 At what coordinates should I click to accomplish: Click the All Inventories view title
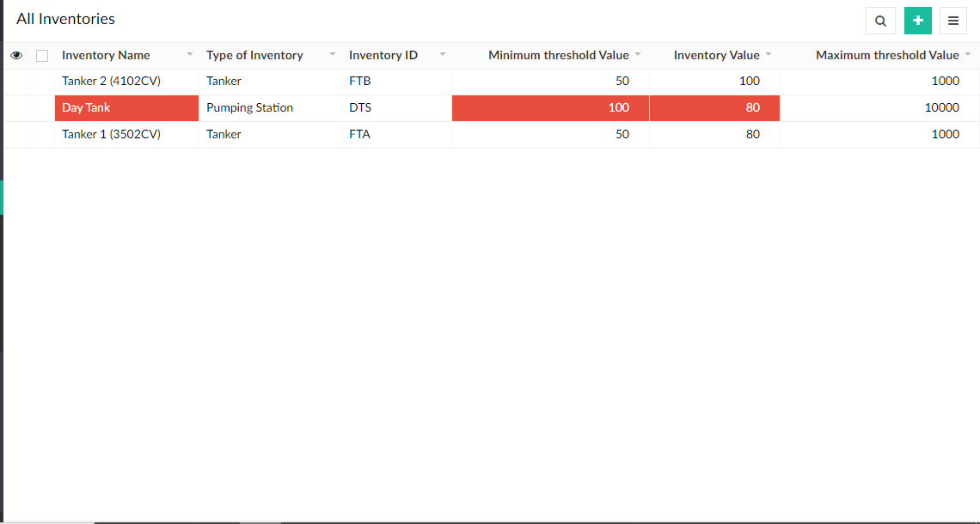click(65, 19)
